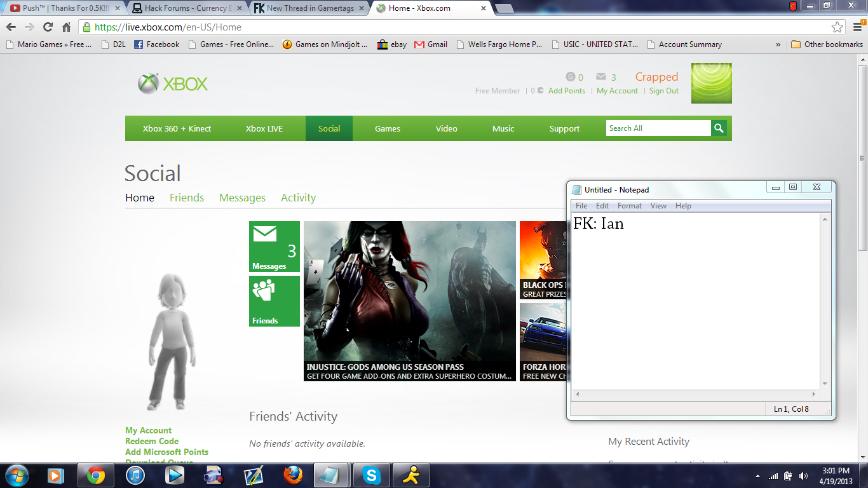Open a new Chrome tab
868x488 pixels.
[505, 8]
